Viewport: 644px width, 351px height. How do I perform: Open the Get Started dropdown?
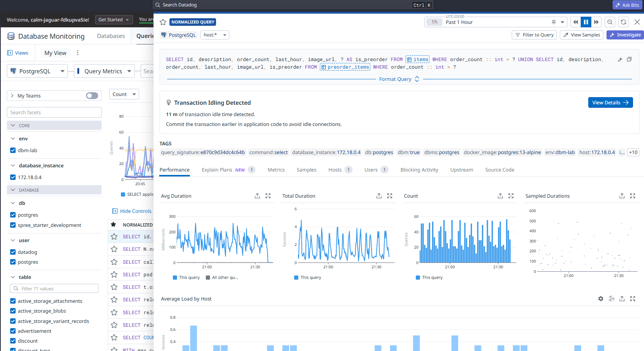(x=113, y=20)
